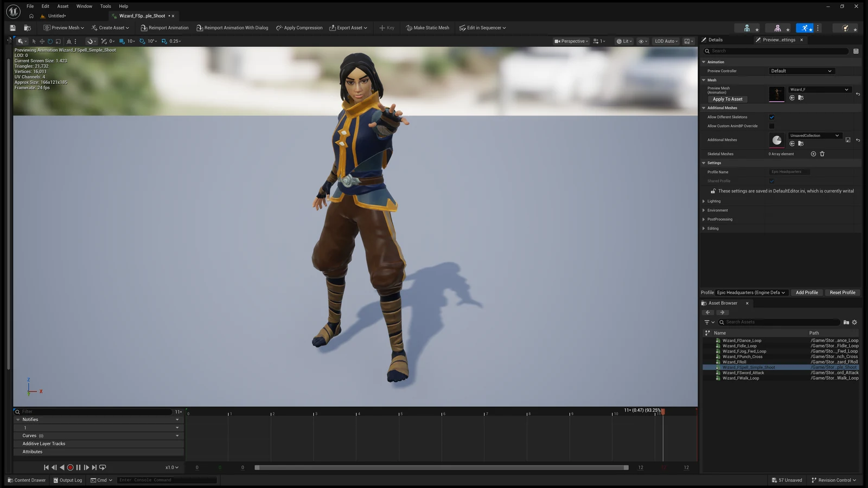Pause the animation playback
The image size is (868, 488).
(78, 467)
